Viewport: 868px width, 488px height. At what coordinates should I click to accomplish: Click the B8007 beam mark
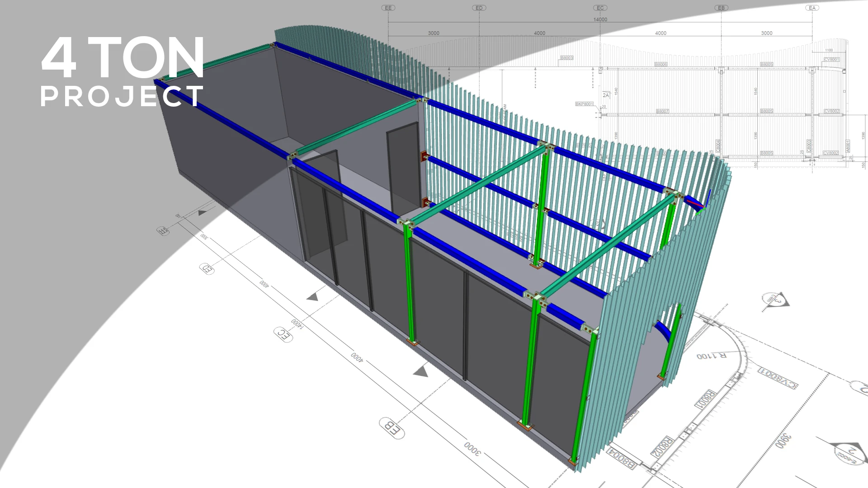(x=662, y=111)
